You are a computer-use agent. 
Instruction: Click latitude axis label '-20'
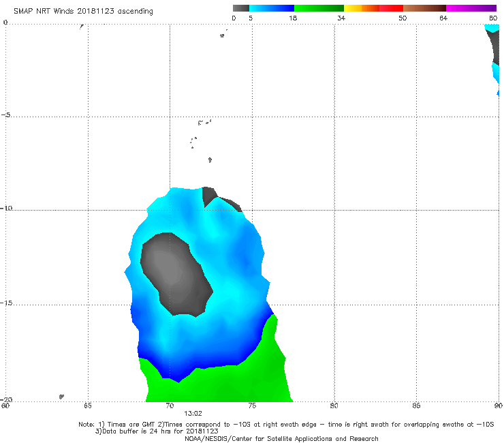click(6, 399)
